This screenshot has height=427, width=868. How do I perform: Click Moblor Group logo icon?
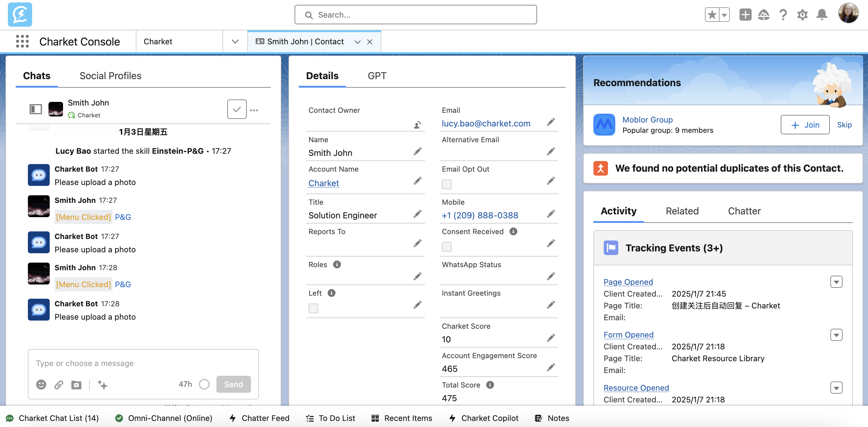coord(604,124)
